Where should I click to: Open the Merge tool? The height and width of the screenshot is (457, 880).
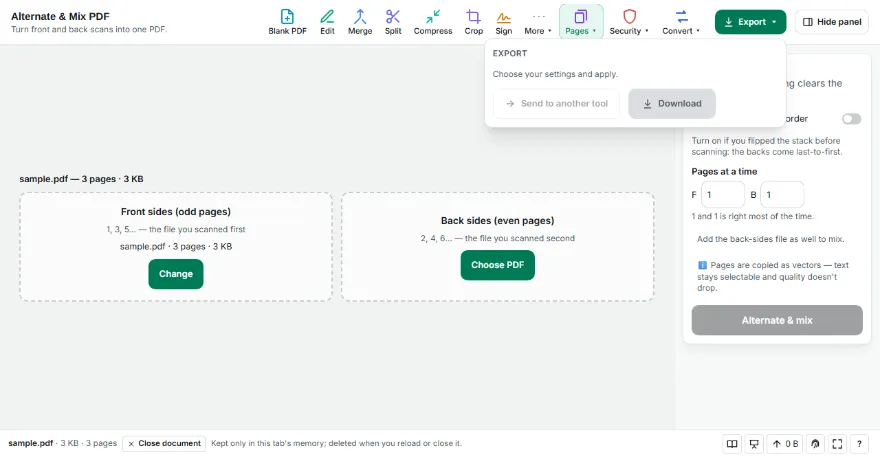[360, 22]
